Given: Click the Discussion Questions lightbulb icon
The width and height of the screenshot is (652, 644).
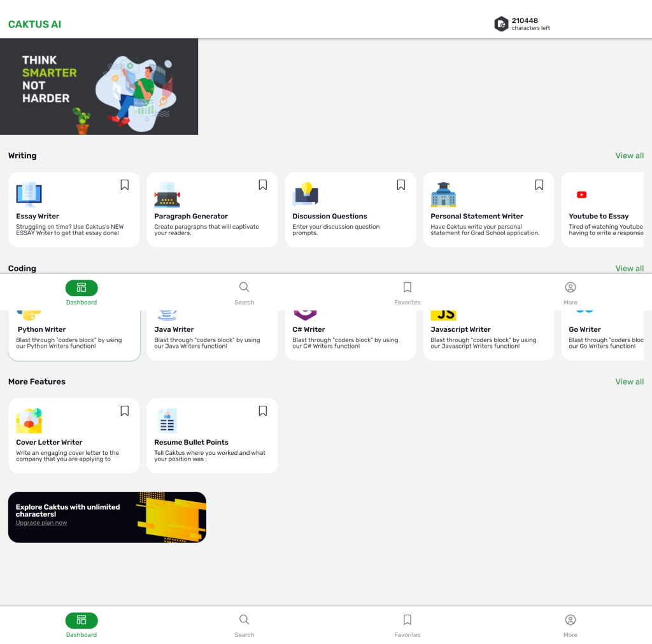Looking at the screenshot, I should coord(305,194).
